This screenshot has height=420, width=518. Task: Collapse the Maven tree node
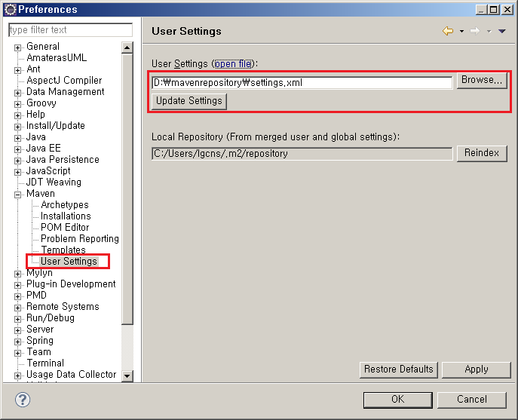tap(18, 194)
